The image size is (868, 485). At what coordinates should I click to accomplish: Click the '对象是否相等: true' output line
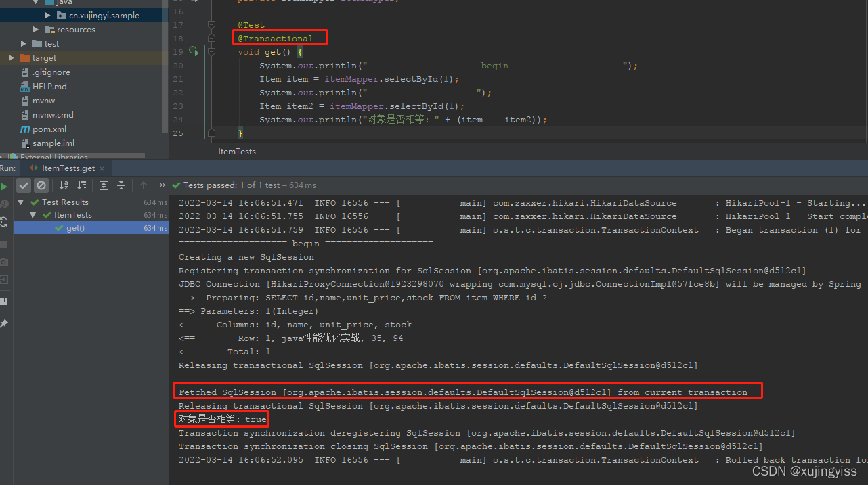pyautogui.click(x=223, y=419)
